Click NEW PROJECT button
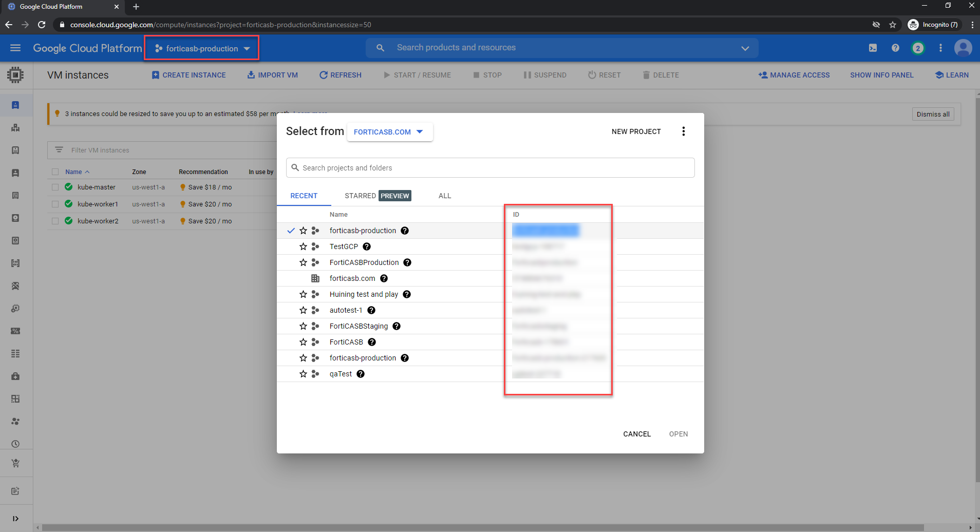This screenshot has width=980, height=532. pos(636,131)
